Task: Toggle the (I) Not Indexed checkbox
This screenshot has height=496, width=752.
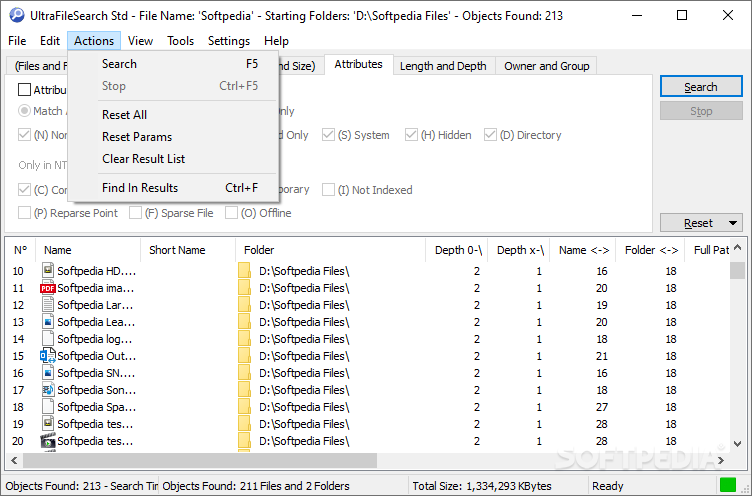Action: [x=328, y=189]
